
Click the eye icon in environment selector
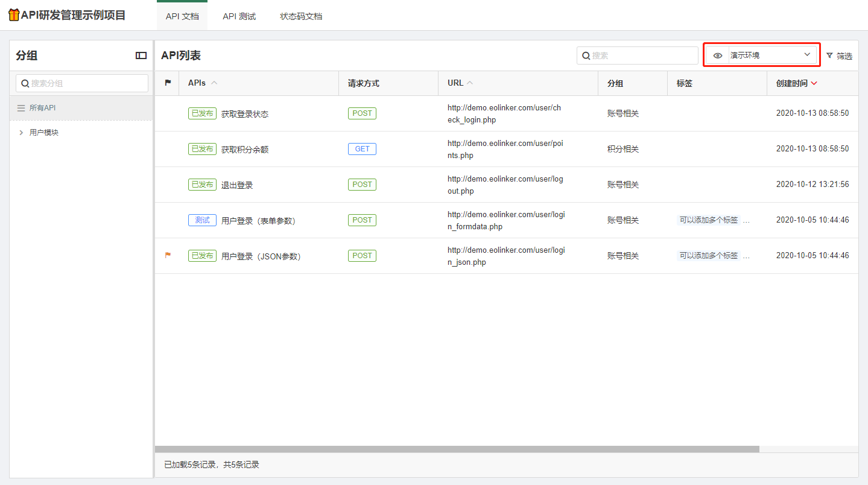pyautogui.click(x=718, y=55)
